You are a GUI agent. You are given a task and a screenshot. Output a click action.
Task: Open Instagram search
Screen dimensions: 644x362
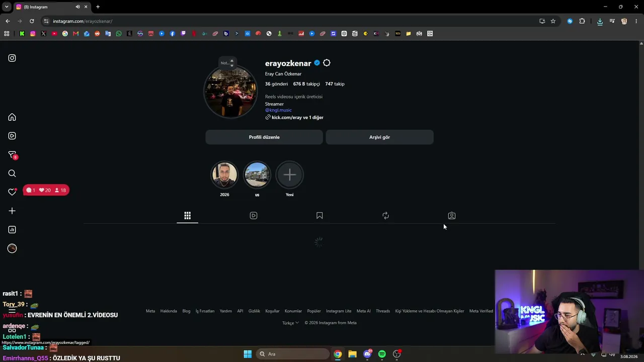tap(12, 173)
